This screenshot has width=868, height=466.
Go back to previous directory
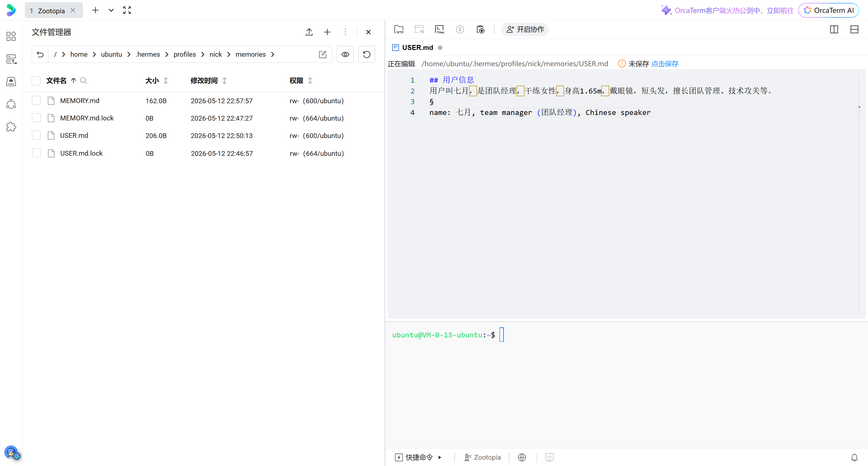click(x=40, y=54)
